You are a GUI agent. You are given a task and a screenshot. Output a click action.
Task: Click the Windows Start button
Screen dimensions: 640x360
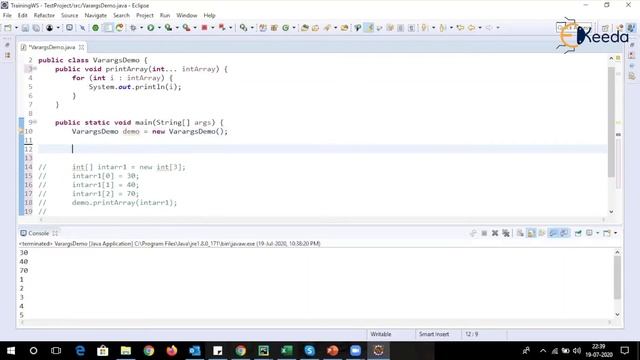click(x=11, y=350)
